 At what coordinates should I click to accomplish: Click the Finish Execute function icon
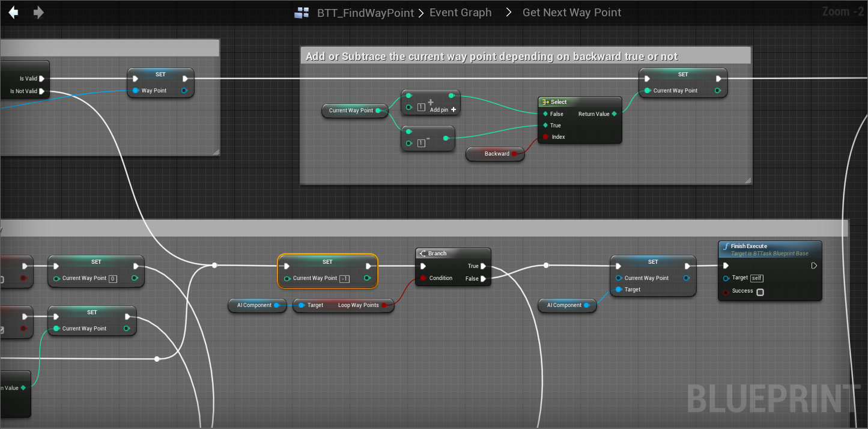click(726, 246)
